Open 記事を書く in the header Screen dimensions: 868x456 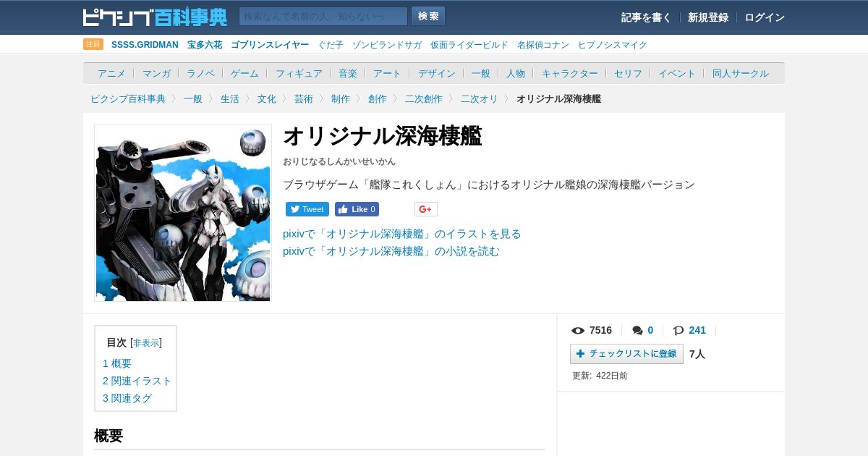[x=646, y=17]
